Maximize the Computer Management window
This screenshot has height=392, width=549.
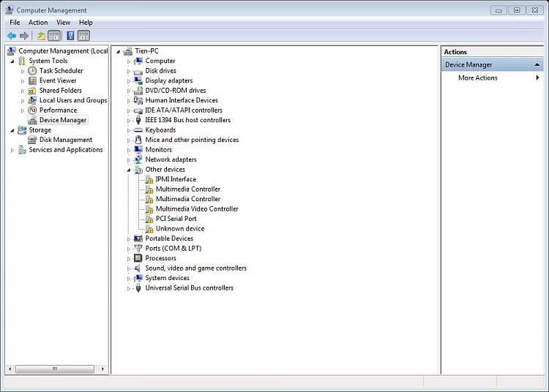pyautogui.click(x=517, y=10)
